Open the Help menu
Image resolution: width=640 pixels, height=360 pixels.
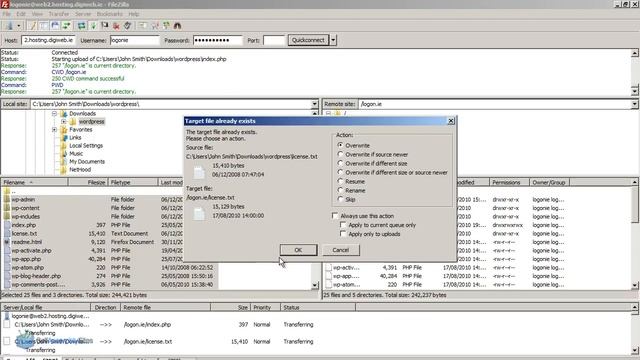coord(134,14)
